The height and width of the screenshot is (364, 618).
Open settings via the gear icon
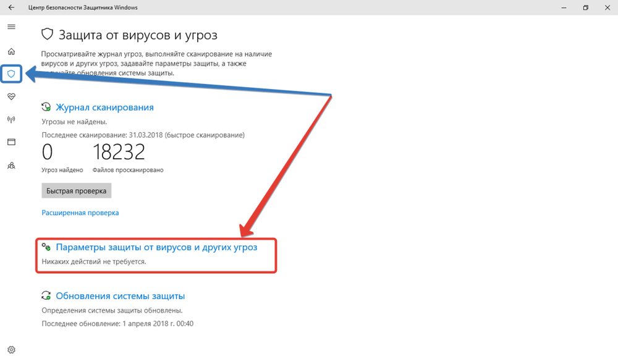pyautogui.click(x=11, y=350)
